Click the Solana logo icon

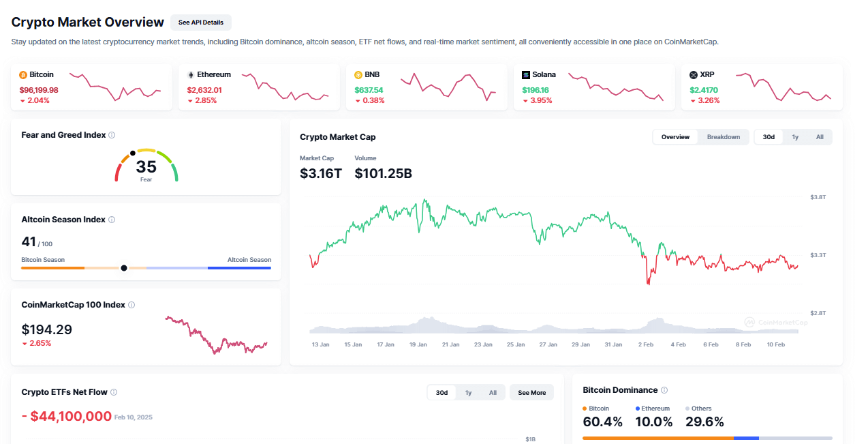point(525,74)
